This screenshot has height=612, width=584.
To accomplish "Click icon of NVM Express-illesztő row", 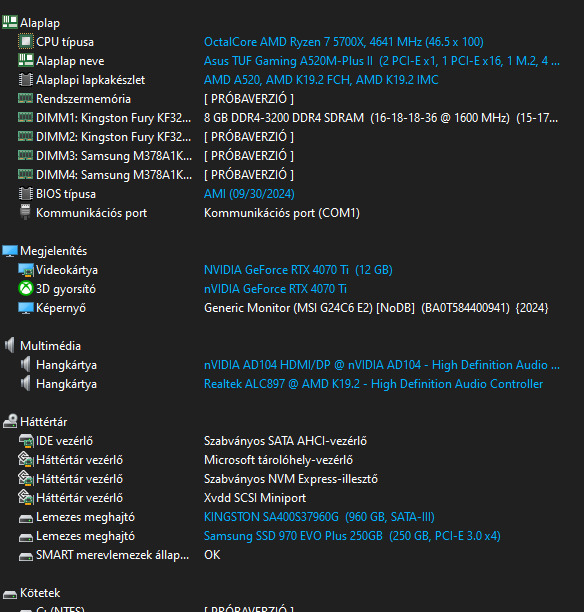I will click(26, 478).
